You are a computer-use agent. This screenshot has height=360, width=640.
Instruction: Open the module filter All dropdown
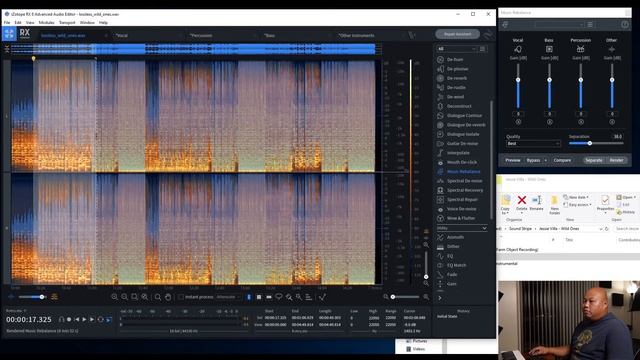click(x=456, y=49)
